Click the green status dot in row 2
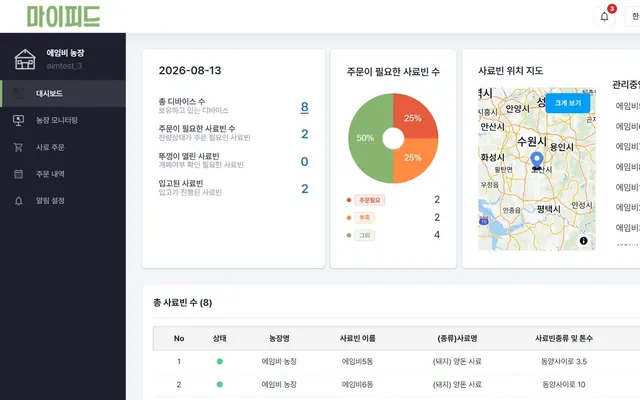Image resolution: width=640 pixels, height=400 pixels. pyautogui.click(x=220, y=384)
